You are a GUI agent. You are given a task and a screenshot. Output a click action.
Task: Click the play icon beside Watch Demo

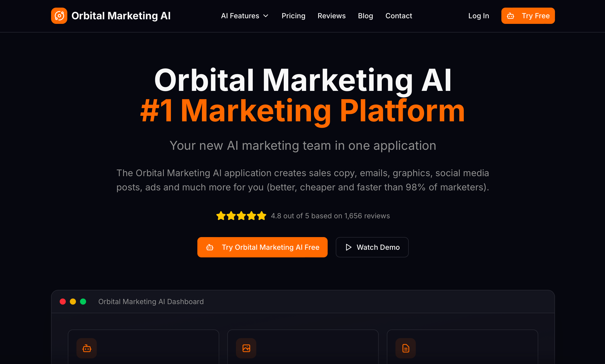[x=348, y=247]
